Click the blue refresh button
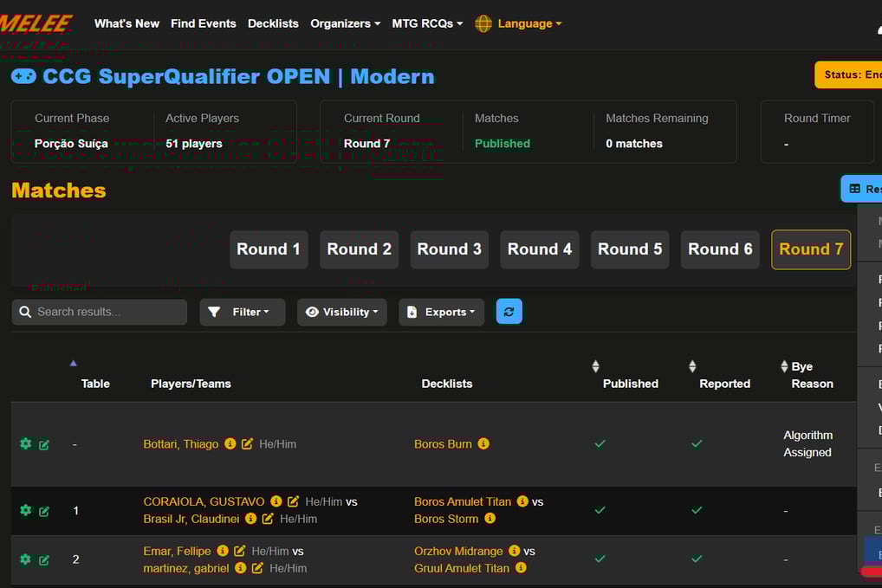 pos(509,312)
